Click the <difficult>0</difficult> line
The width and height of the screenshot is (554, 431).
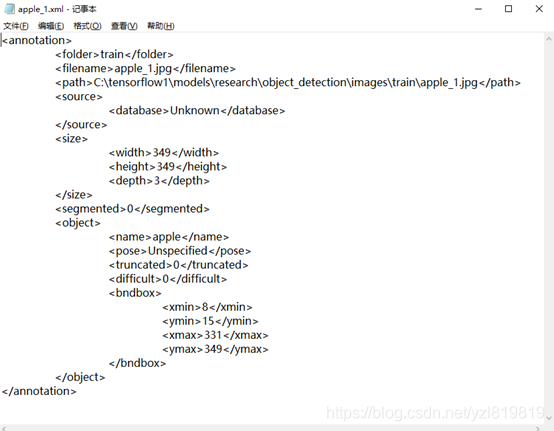pos(168,279)
